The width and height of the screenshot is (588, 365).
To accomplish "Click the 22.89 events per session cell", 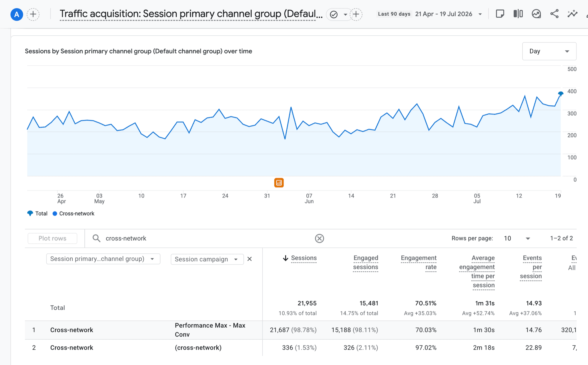I will pos(533,348).
